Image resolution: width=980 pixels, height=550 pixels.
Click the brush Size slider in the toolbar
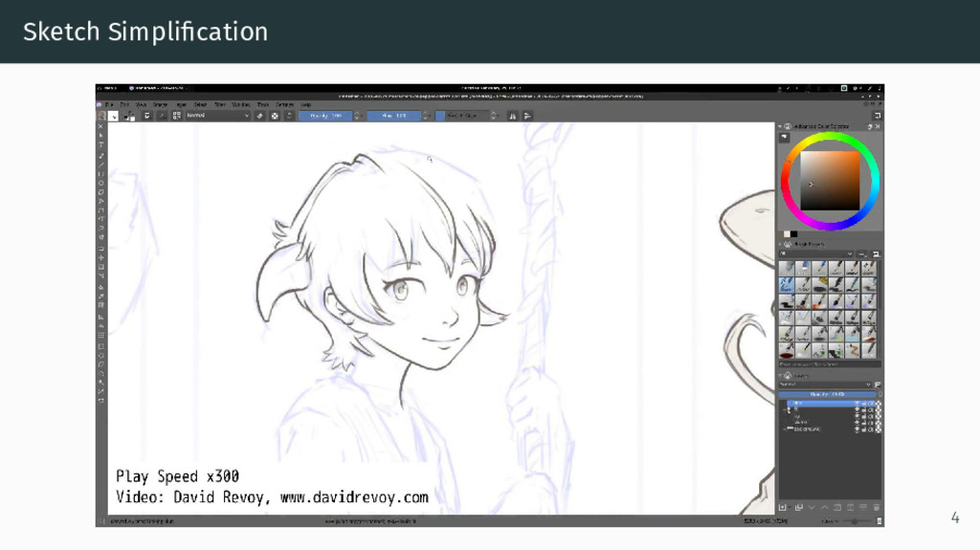click(x=462, y=116)
